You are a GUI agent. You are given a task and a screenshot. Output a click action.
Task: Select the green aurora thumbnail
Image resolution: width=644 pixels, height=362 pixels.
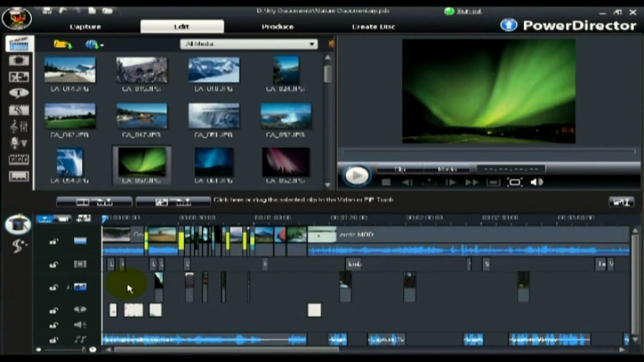coord(141,162)
